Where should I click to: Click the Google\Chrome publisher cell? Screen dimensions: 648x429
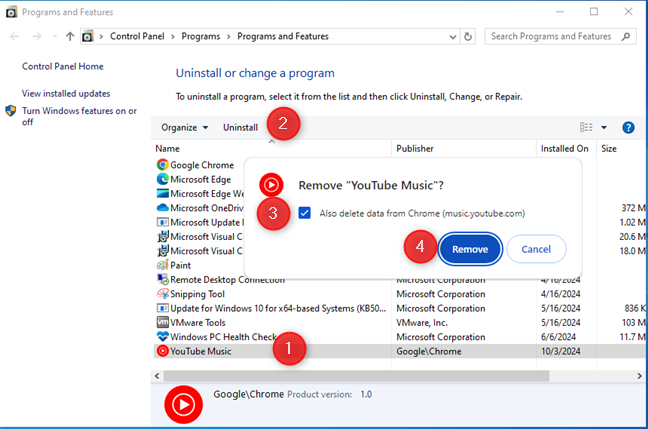pyautogui.click(x=429, y=351)
